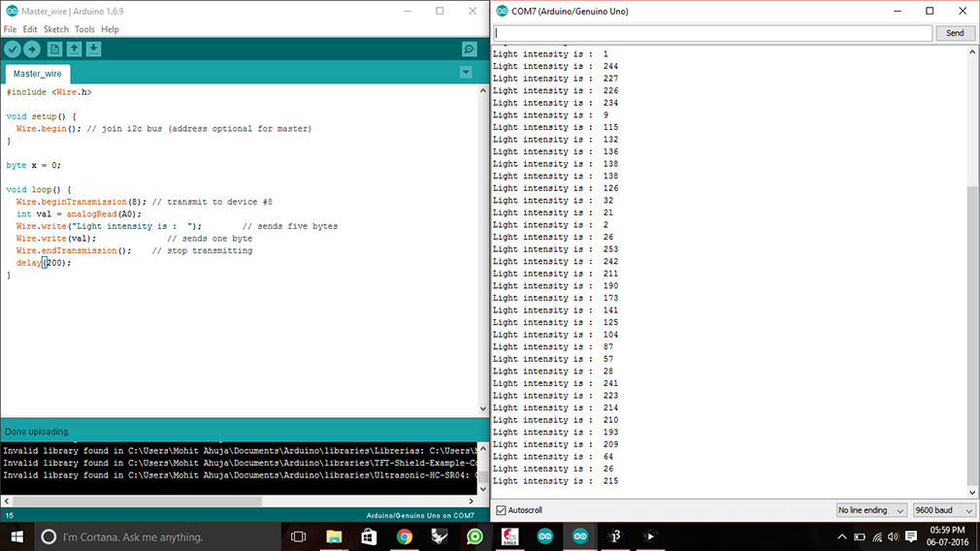980x551 pixels.
Task: Click the pen-like app icon after Chrome in taskbar
Action: point(440,536)
